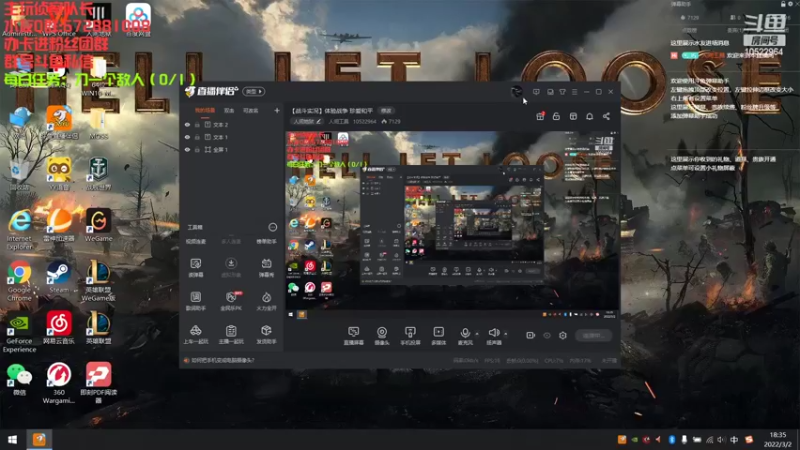Open the notification bell icon
The height and width of the screenshot is (450, 800).
pos(589,116)
